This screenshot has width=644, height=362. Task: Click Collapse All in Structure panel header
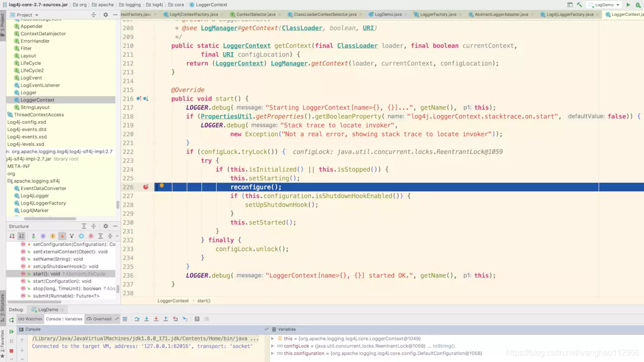click(94, 226)
